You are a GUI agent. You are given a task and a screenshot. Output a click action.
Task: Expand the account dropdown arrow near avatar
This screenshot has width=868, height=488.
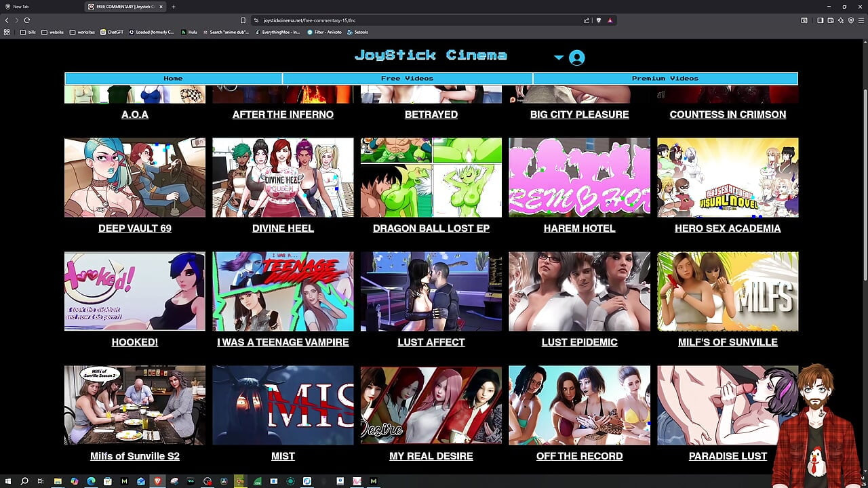pyautogui.click(x=559, y=58)
